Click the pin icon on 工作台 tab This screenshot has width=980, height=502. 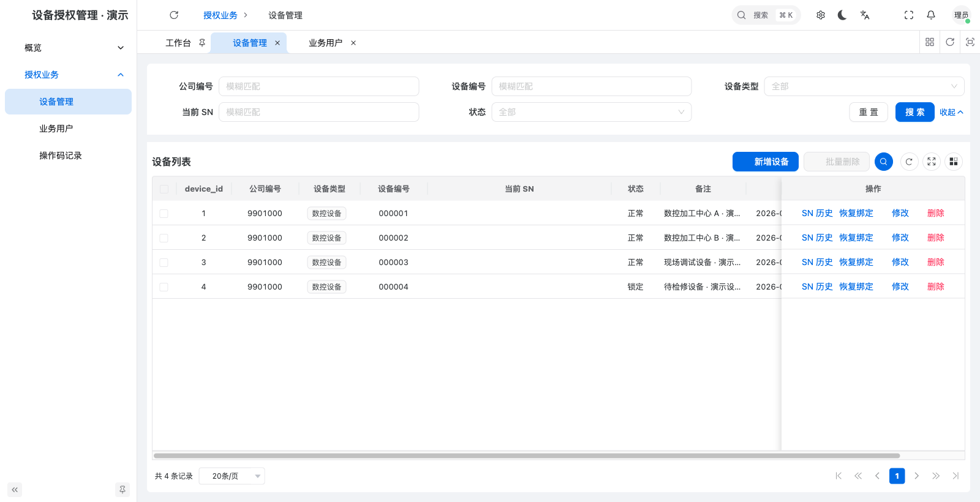pos(202,43)
